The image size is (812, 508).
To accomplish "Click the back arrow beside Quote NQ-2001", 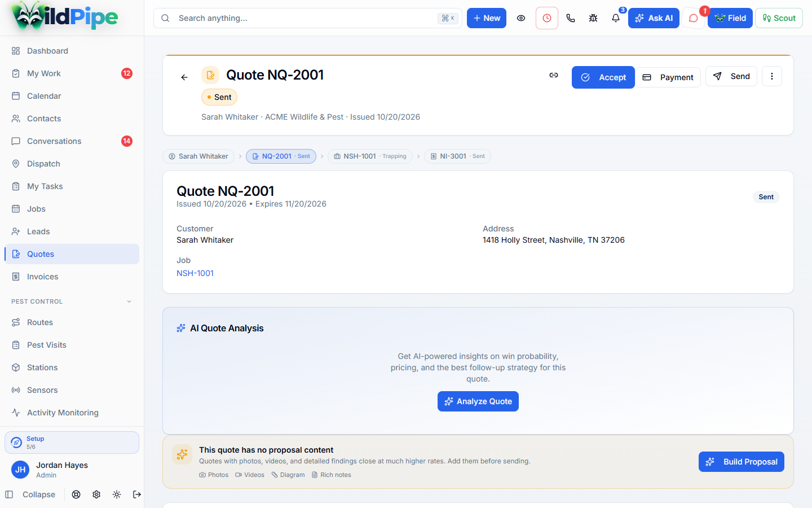I will pyautogui.click(x=184, y=77).
